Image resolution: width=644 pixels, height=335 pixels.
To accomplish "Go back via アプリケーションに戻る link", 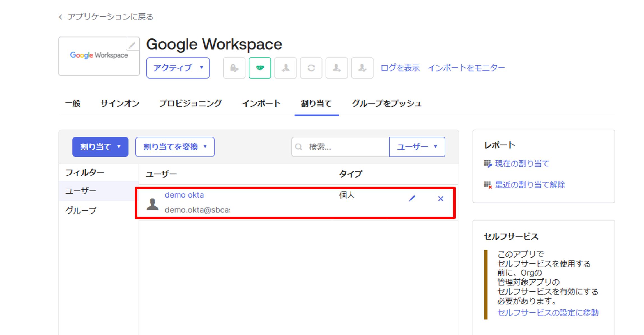I will [x=111, y=17].
